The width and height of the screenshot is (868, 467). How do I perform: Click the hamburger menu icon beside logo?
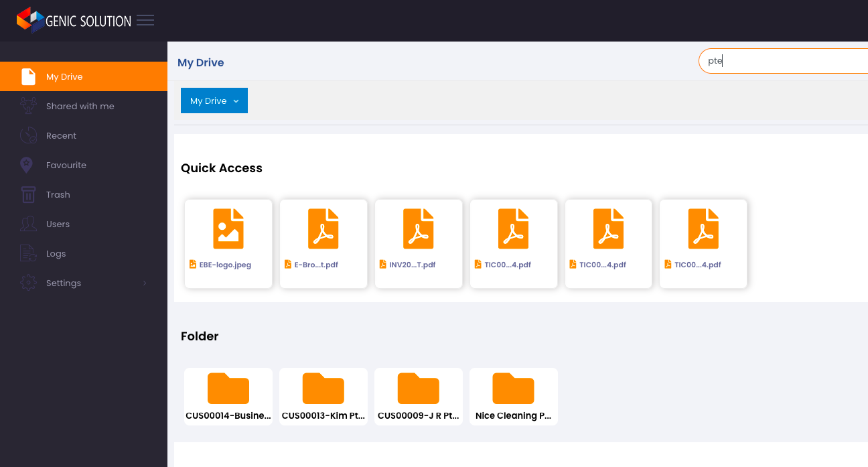click(145, 20)
